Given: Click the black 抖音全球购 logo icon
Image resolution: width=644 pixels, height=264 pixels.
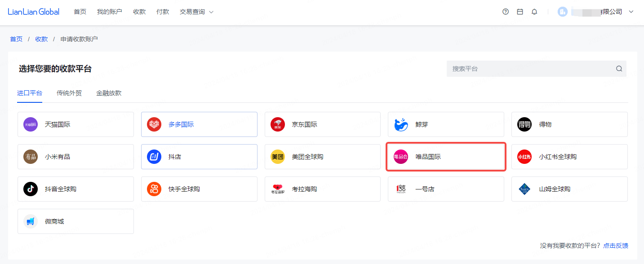Looking at the screenshot, I should [31, 189].
